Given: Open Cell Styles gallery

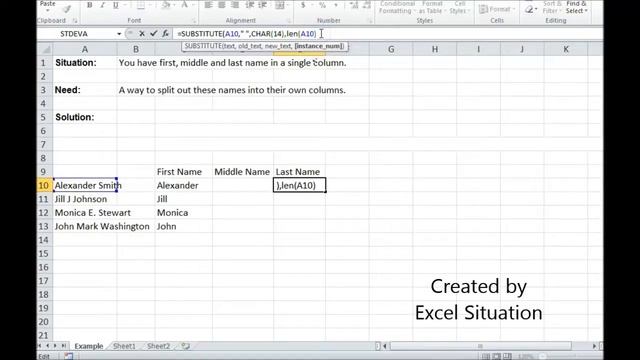Looking at the screenshot, I should pos(459,7).
